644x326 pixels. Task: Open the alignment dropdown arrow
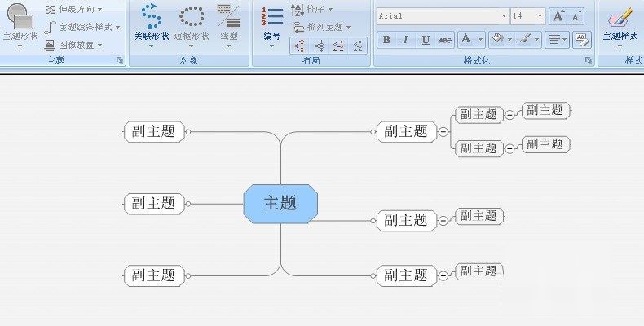click(566, 40)
